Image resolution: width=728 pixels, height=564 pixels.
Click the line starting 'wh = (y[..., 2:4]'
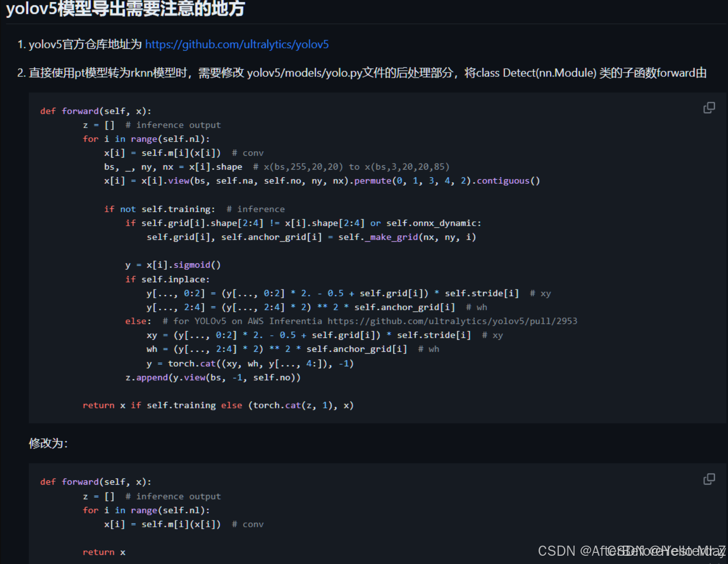pos(293,349)
